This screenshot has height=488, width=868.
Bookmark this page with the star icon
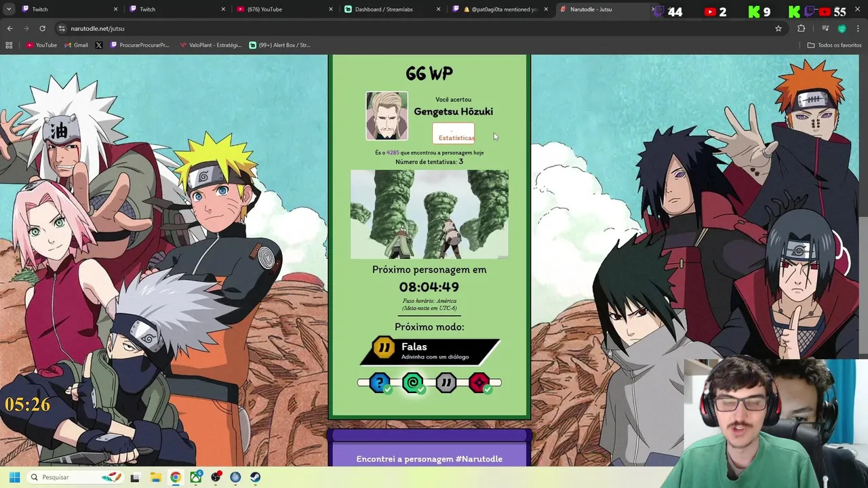pos(778,28)
